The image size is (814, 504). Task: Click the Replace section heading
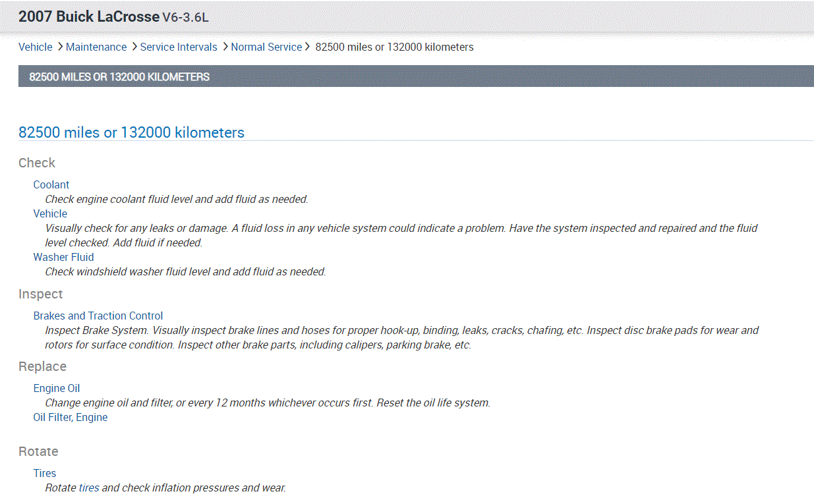coord(42,366)
